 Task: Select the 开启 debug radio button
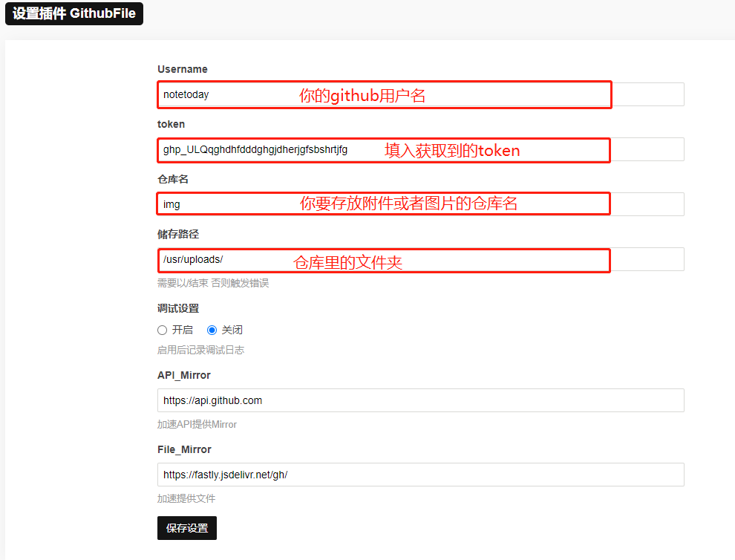162,331
